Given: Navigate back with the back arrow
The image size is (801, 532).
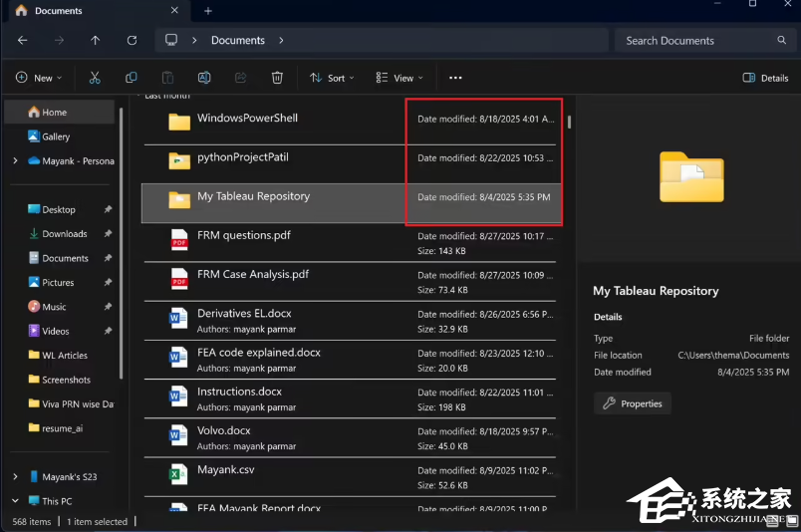Looking at the screenshot, I should (23, 41).
